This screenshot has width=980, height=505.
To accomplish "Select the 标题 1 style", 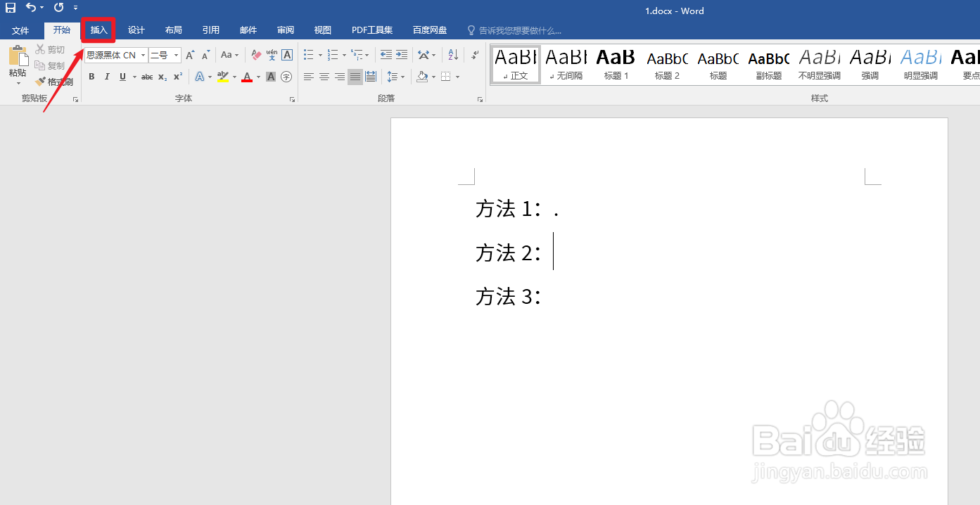I will point(616,64).
